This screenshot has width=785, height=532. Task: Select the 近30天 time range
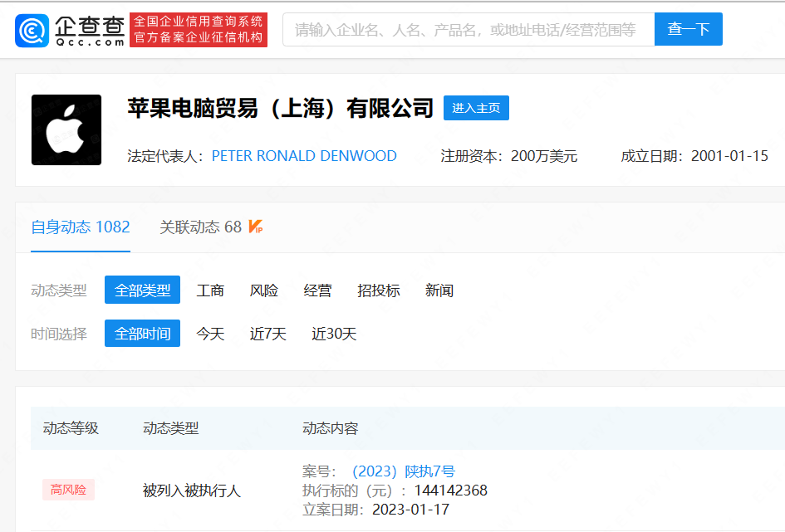(336, 334)
